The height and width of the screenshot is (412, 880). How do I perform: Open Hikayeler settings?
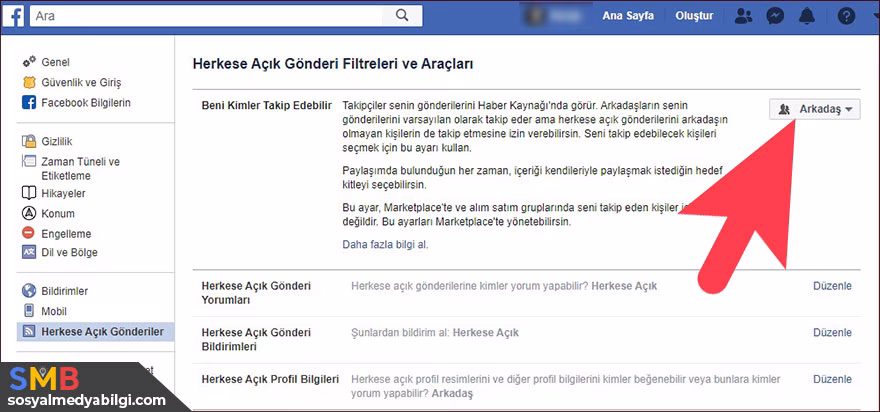click(x=63, y=193)
